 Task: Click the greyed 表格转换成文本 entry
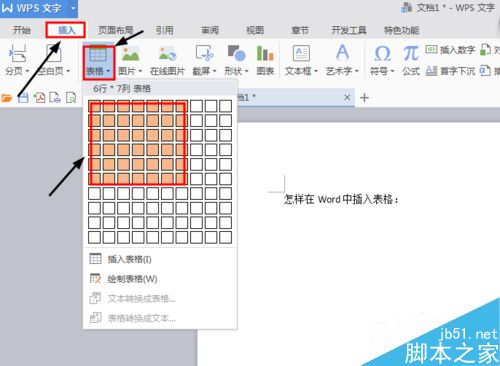[x=160, y=318]
